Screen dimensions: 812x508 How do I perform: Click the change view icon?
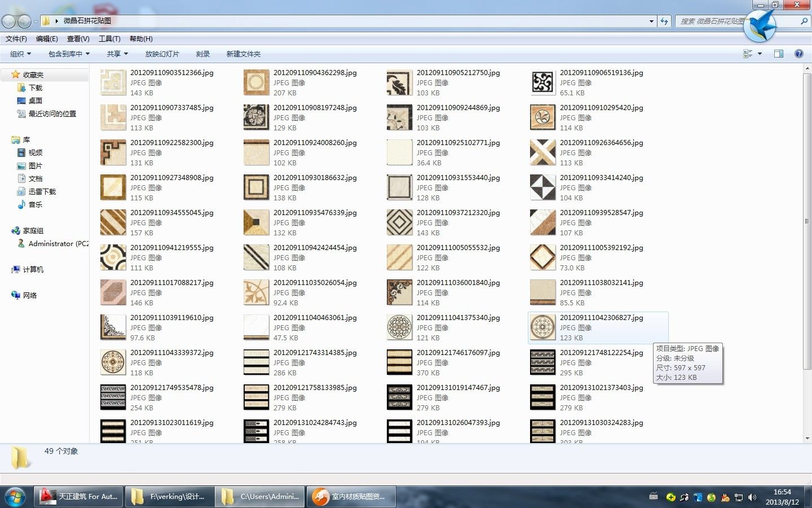tap(748, 54)
